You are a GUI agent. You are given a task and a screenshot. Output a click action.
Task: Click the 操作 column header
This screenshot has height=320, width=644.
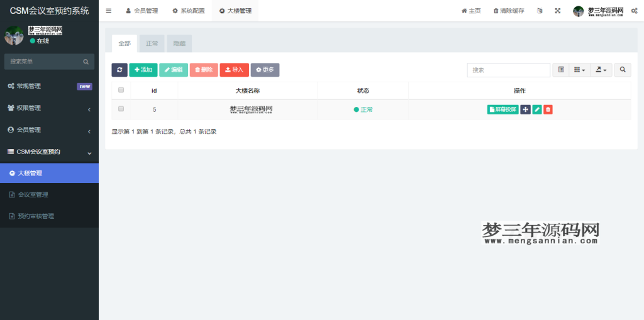click(519, 91)
